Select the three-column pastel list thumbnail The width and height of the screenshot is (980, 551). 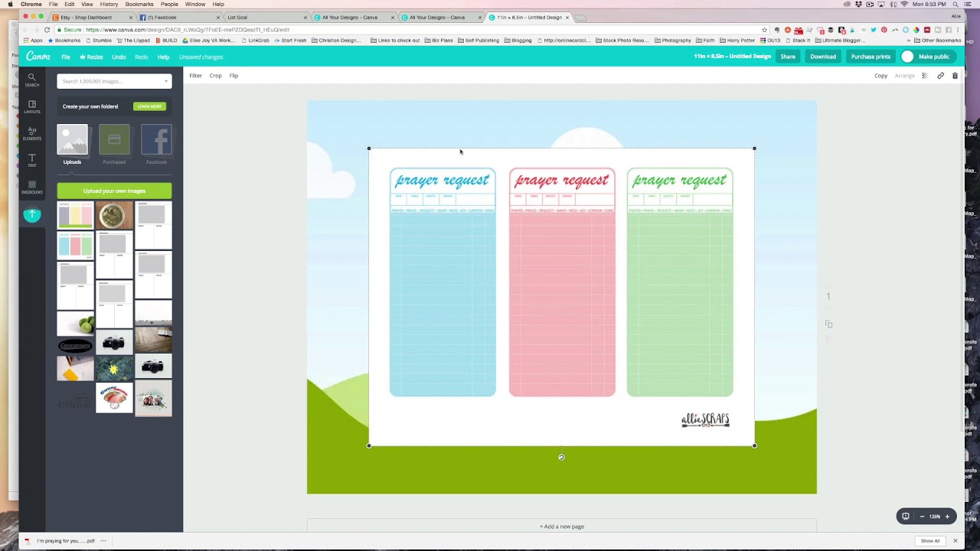tap(75, 215)
